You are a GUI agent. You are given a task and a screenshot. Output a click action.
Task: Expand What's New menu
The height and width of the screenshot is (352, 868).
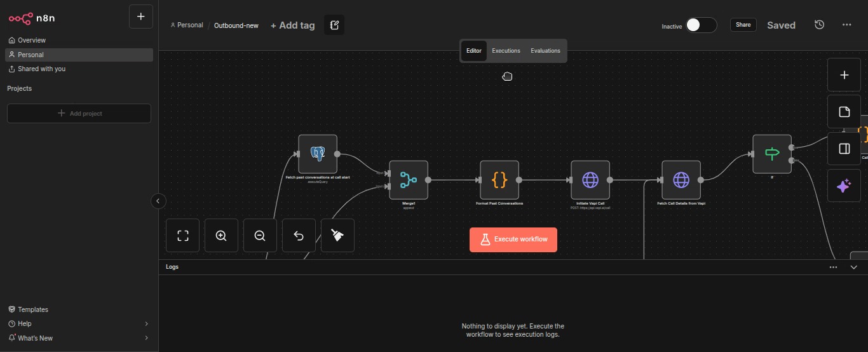click(x=79, y=338)
